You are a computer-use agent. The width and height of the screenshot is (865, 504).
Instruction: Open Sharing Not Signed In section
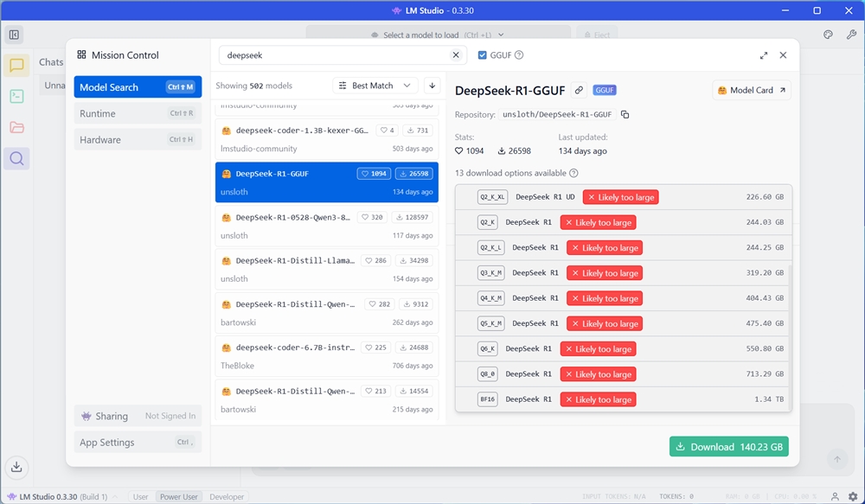[138, 416]
